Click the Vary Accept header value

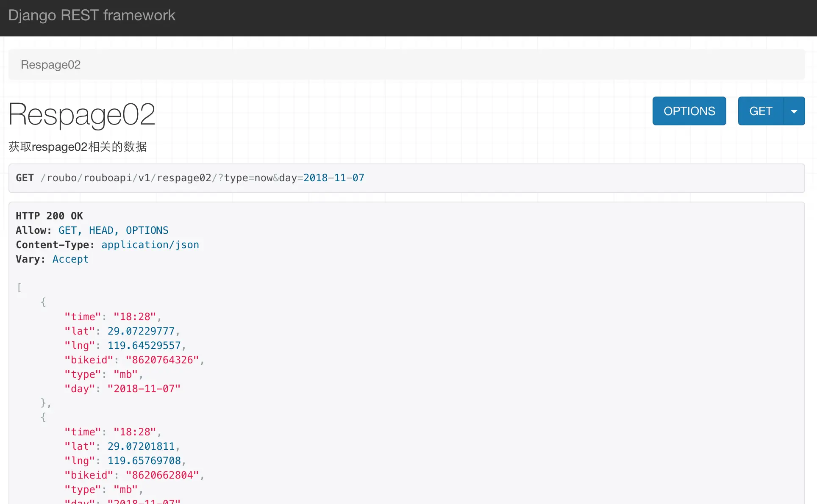[x=70, y=259]
